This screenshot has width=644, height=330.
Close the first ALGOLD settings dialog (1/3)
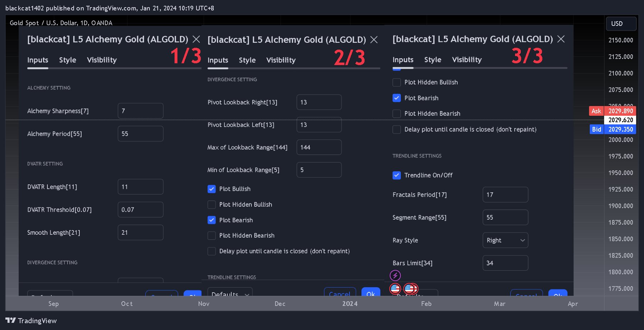tap(196, 39)
